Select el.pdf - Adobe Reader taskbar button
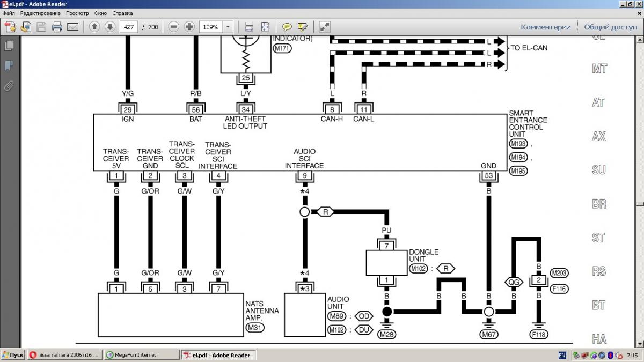This screenshot has height=362, width=644. click(x=217, y=355)
